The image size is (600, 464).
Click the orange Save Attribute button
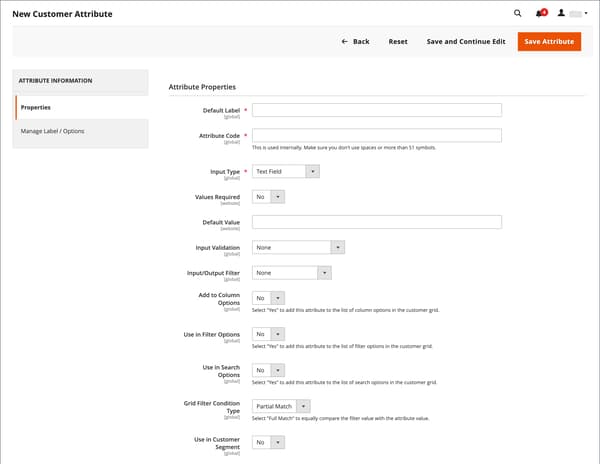(x=549, y=41)
